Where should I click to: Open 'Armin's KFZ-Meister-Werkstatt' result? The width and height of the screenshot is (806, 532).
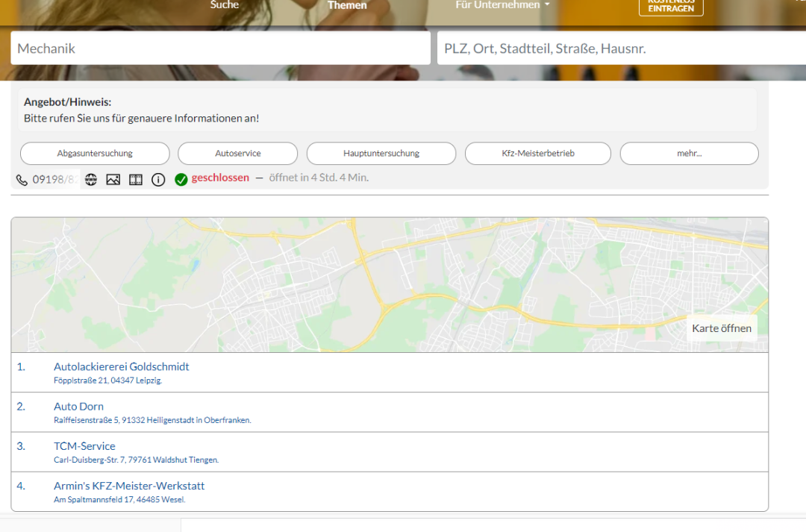(x=128, y=486)
